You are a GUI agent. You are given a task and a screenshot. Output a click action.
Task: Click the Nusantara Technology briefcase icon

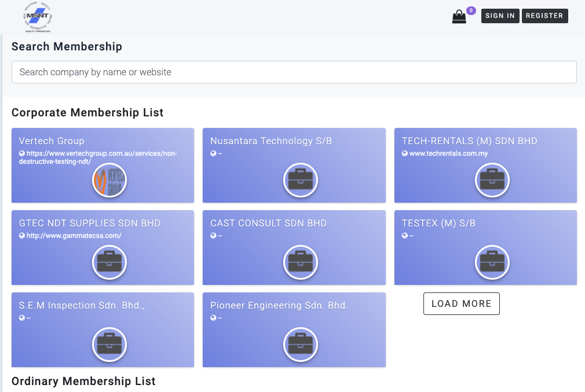(x=301, y=180)
